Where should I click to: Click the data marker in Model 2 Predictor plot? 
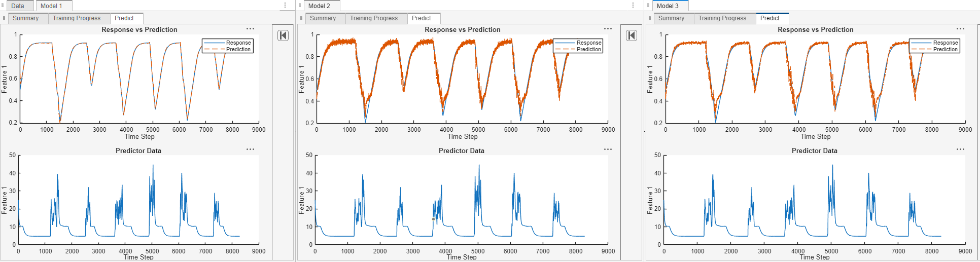(x=433, y=219)
